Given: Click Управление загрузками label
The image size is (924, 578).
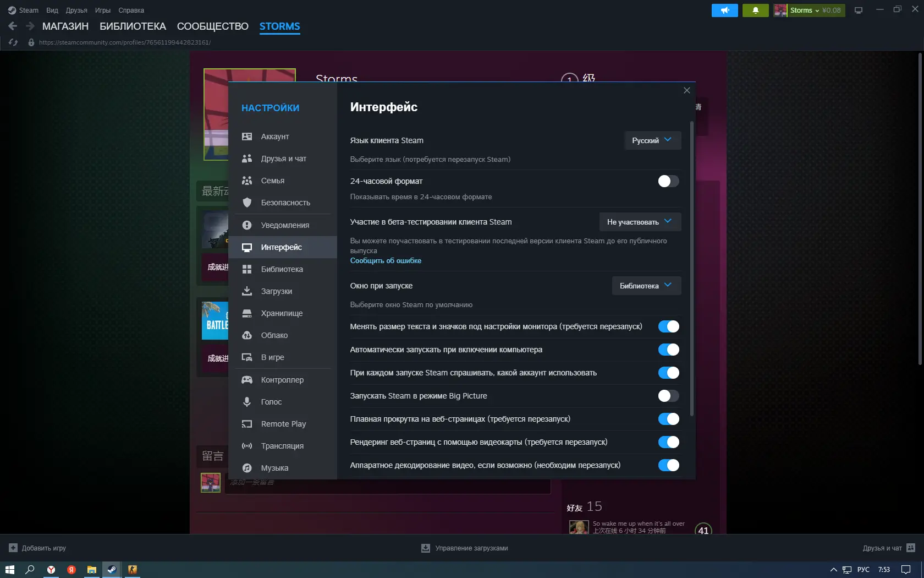Looking at the screenshot, I should (471, 548).
